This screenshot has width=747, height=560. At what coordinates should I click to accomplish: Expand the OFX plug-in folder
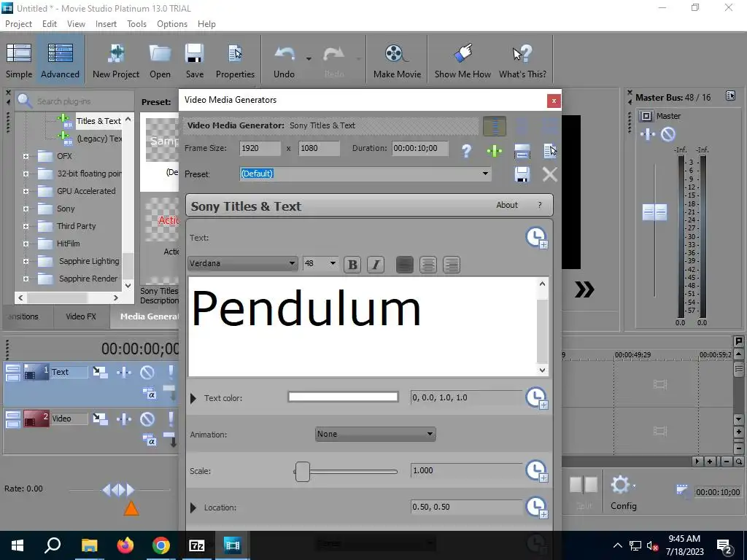tap(26, 156)
